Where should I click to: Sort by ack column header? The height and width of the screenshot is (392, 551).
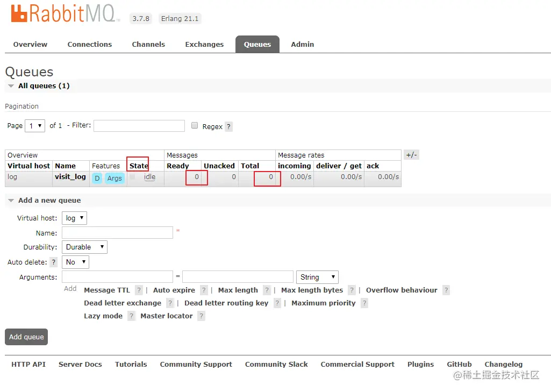(373, 166)
